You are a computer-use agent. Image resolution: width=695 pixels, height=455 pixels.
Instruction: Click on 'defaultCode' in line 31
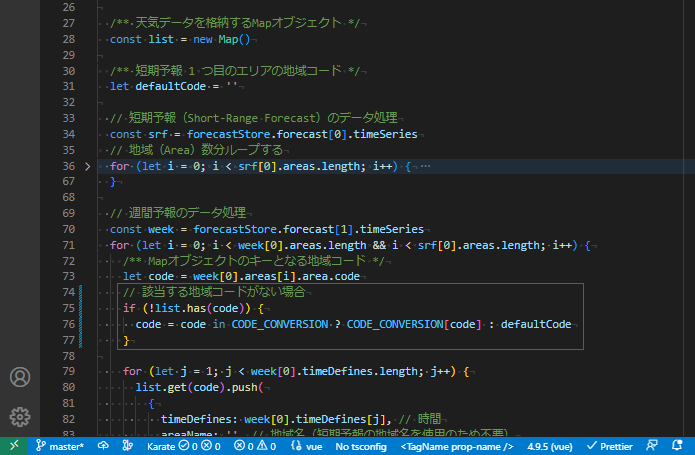pos(171,86)
